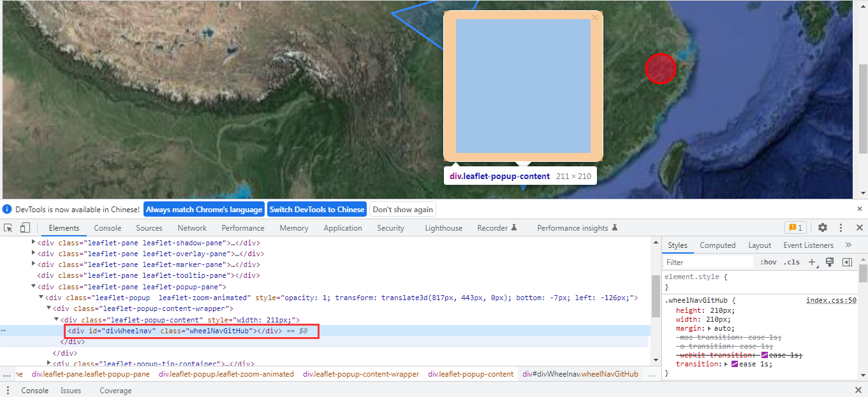The width and height of the screenshot is (868, 397).
Task: Select the Styles tab
Action: point(677,245)
